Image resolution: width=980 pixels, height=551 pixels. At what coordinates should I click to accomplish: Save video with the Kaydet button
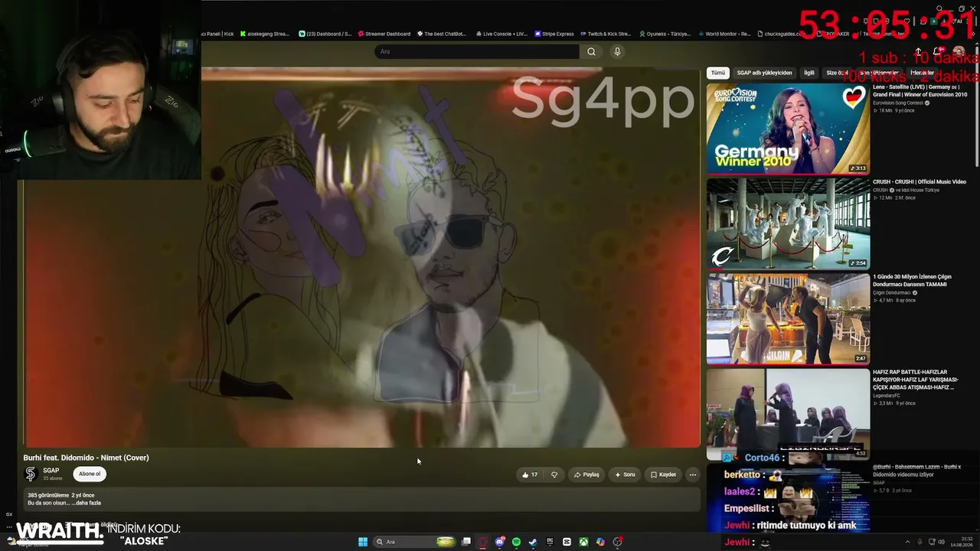click(663, 474)
